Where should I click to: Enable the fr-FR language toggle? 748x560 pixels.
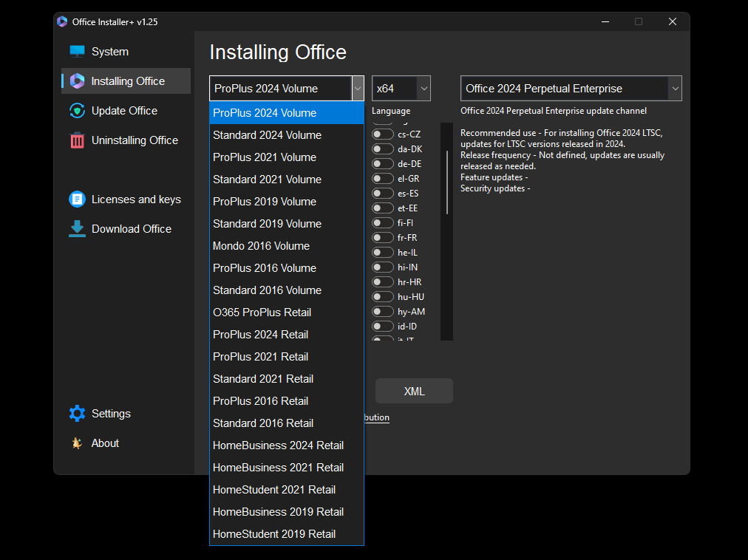click(383, 238)
